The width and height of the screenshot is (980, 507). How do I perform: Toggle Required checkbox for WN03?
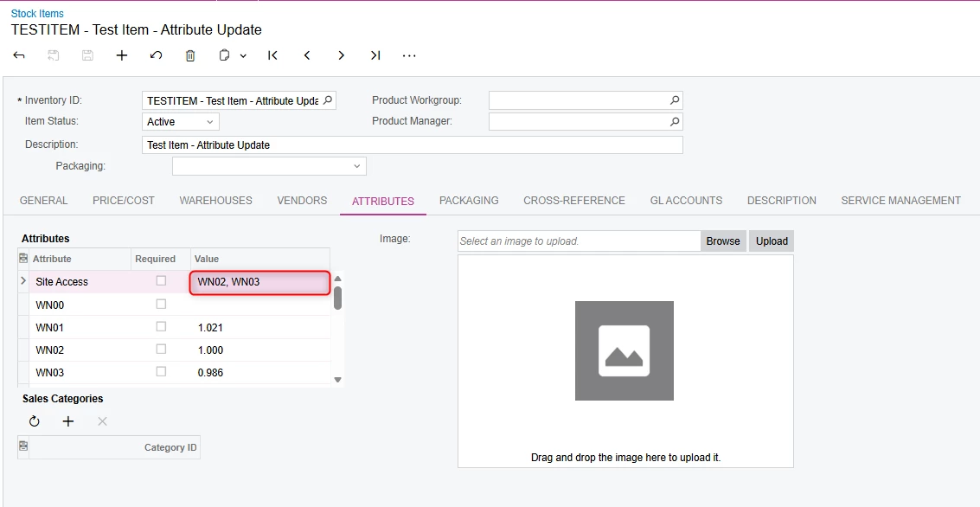(161, 371)
